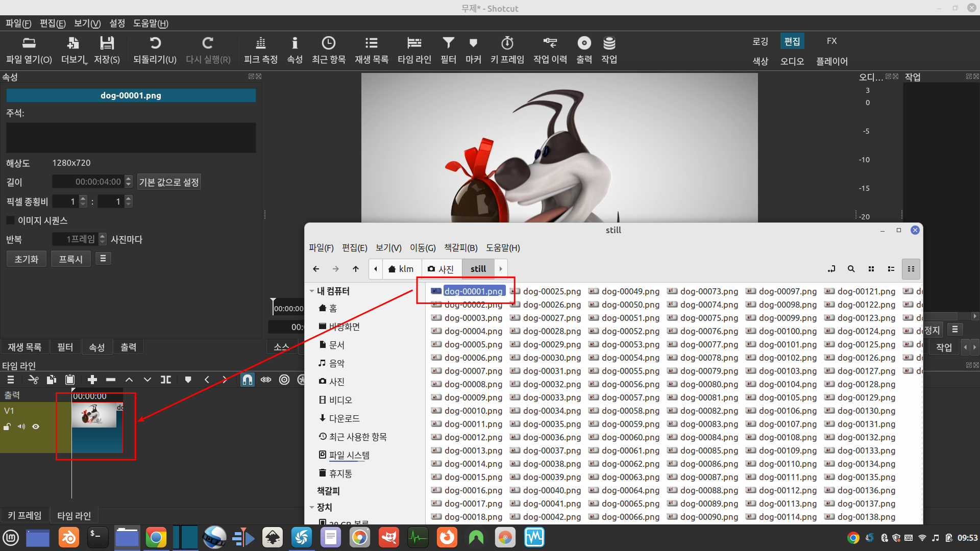Mute the V1 track audio
Viewport: 980px width, 551px height.
[x=21, y=427]
